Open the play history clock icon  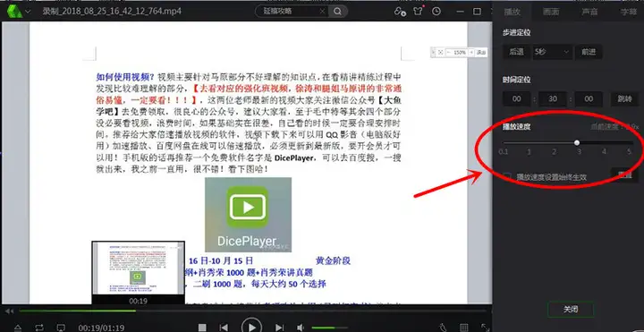(x=436, y=11)
